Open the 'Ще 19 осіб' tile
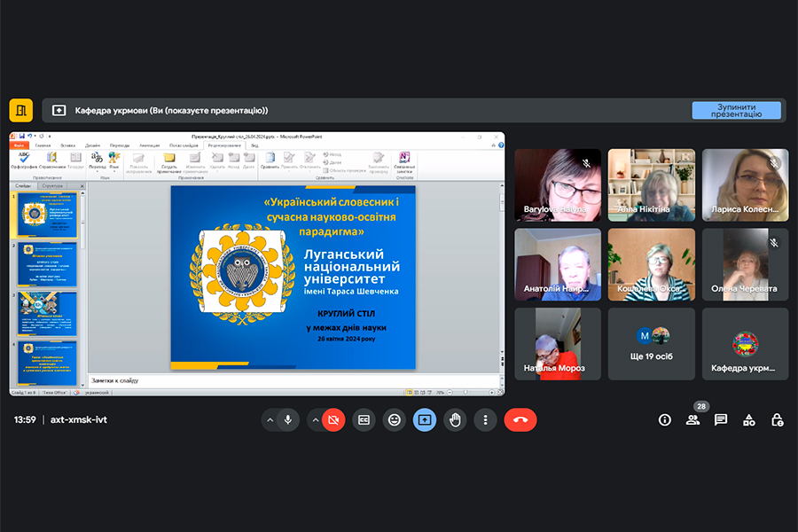The width and height of the screenshot is (798, 532). tap(653, 343)
